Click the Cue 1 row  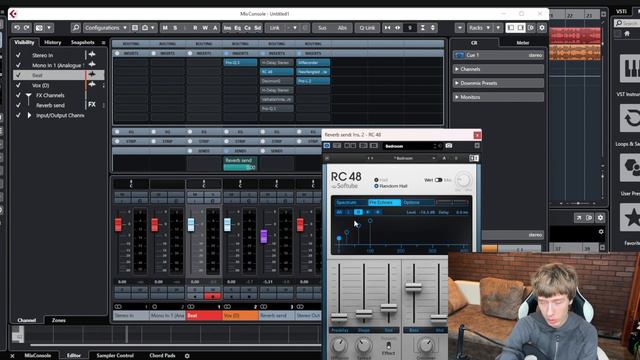(x=498, y=55)
